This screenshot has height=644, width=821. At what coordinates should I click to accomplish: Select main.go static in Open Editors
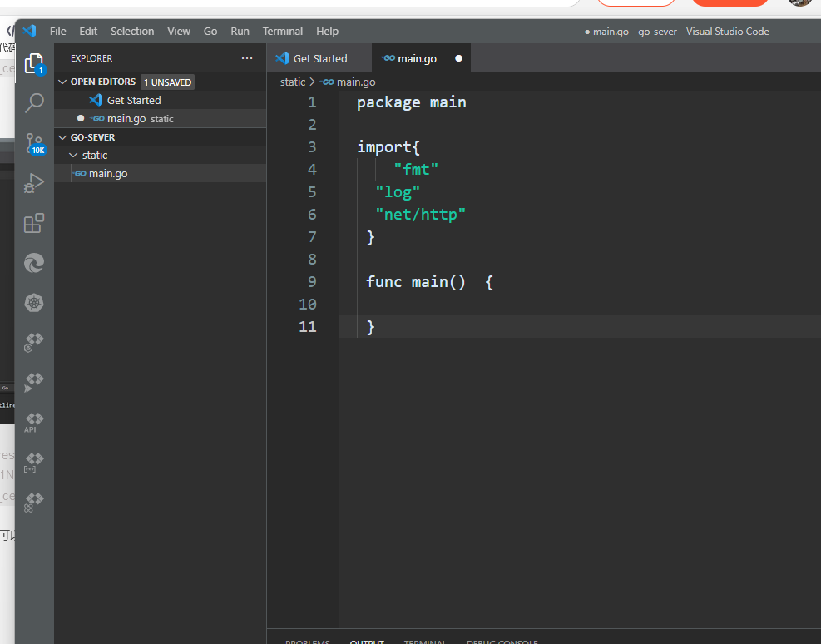coord(161,118)
